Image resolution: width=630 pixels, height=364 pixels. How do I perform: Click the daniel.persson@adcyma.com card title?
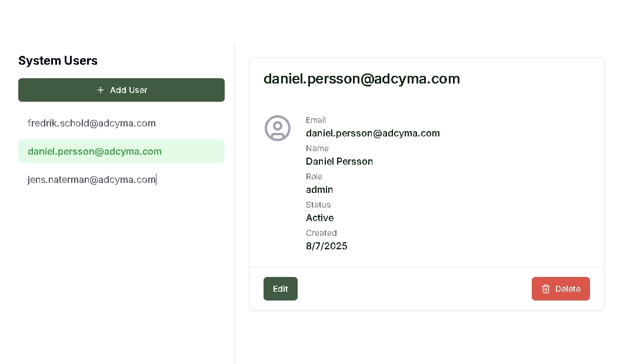pos(362,79)
